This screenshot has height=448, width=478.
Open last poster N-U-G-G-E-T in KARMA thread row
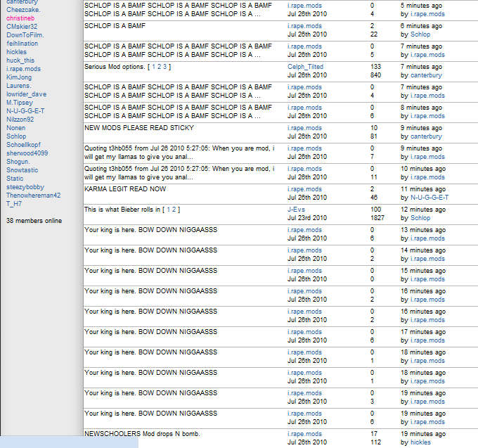429,198
